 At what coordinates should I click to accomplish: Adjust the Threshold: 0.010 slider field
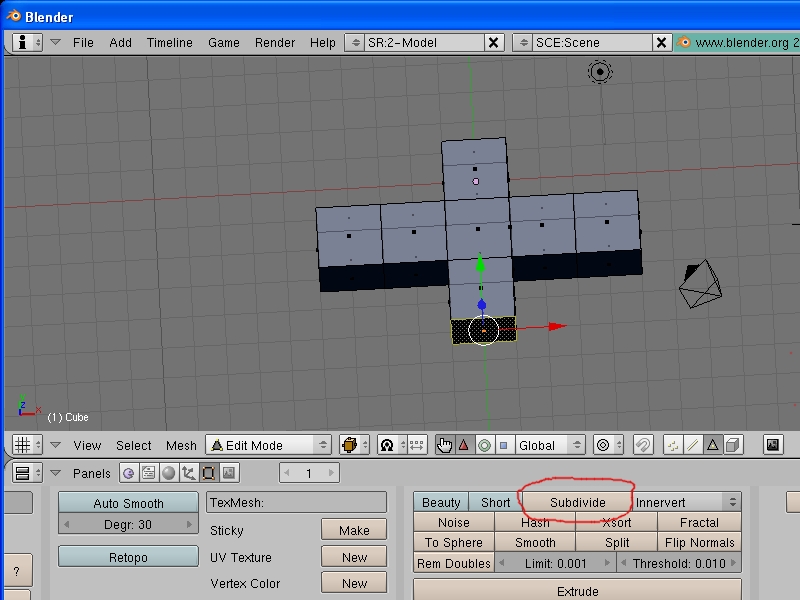(x=679, y=563)
